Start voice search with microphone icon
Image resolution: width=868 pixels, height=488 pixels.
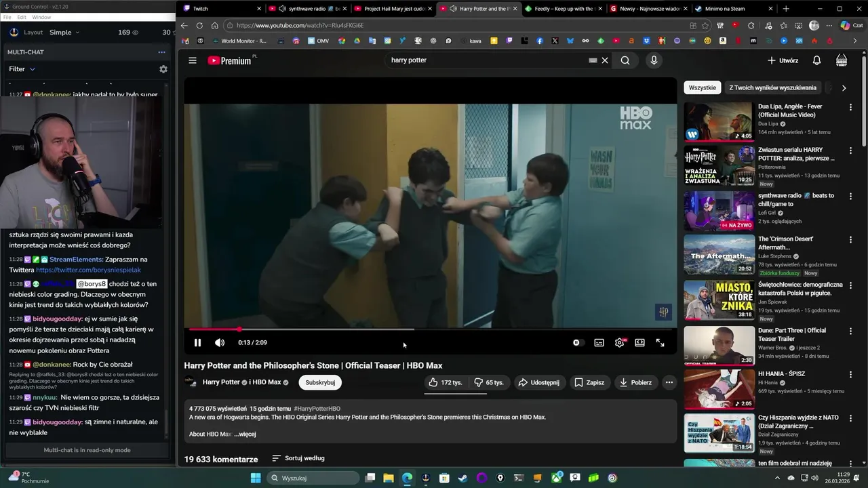(x=654, y=60)
